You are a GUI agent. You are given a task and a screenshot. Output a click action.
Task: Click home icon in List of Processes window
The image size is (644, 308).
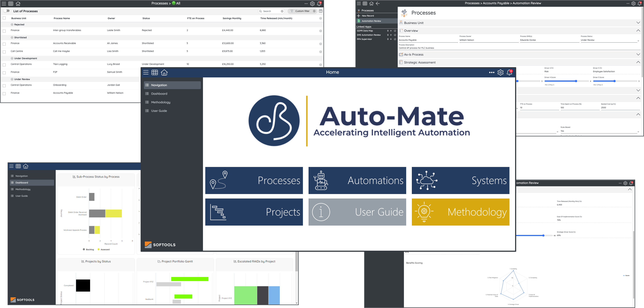18,3
